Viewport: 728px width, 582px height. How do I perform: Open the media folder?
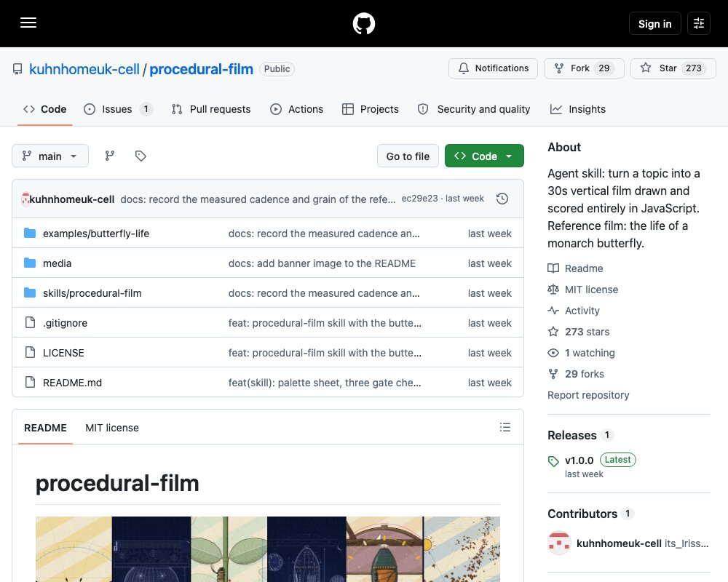pos(57,263)
